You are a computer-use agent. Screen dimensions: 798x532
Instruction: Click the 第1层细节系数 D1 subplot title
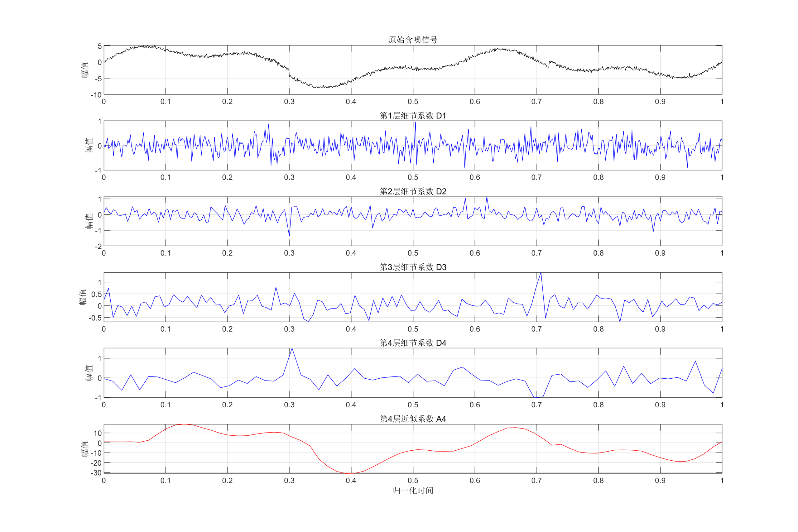pos(413,116)
